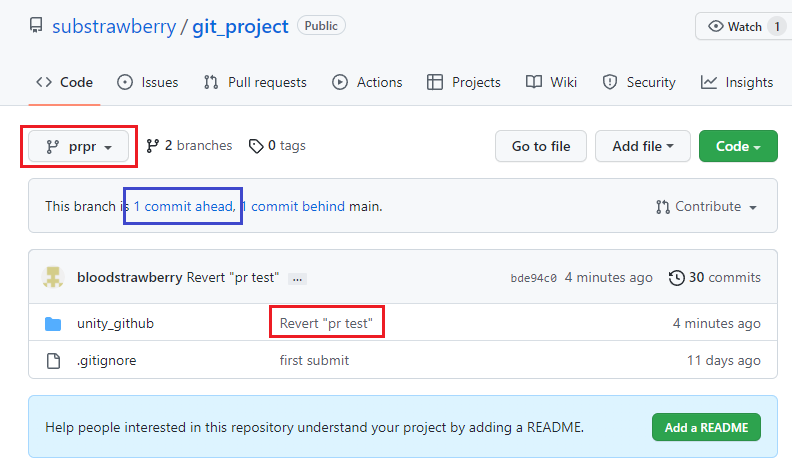
Task: Expand the commit message ellipsis button
Action: pyautogui.click(x=298, y=278)
